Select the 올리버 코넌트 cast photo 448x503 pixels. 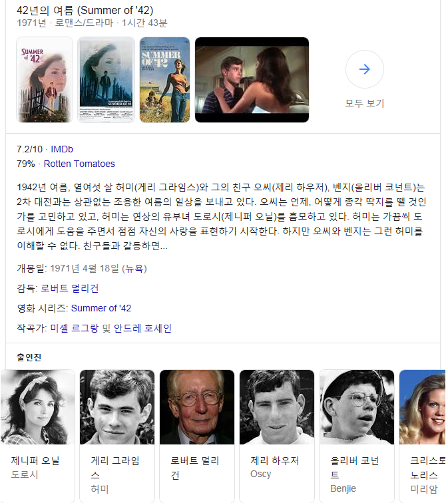point(357,407)
